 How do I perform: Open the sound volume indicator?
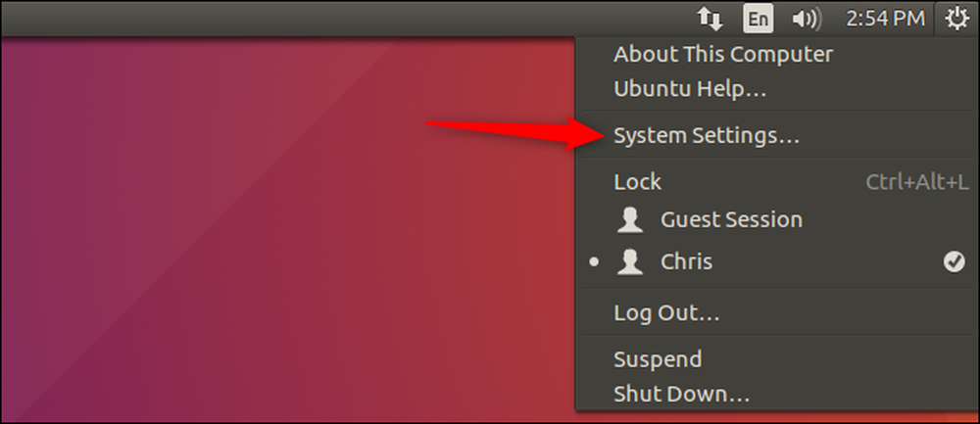tap(807, 20)
